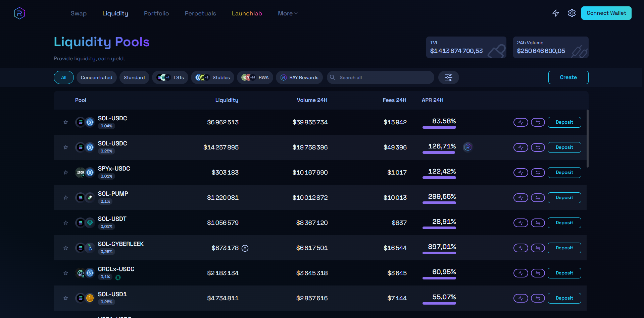
Task: Click the Raydium logo icon
Action: pos(19,13)
